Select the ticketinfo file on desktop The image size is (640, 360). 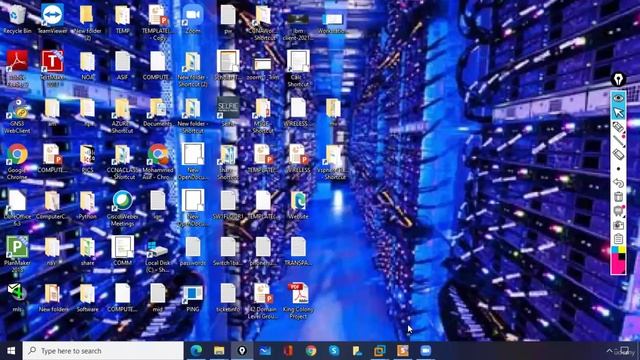click(228, 298)
